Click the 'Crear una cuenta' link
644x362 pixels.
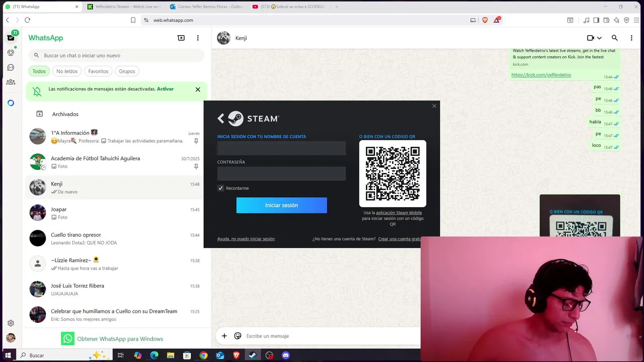(399, 239)
